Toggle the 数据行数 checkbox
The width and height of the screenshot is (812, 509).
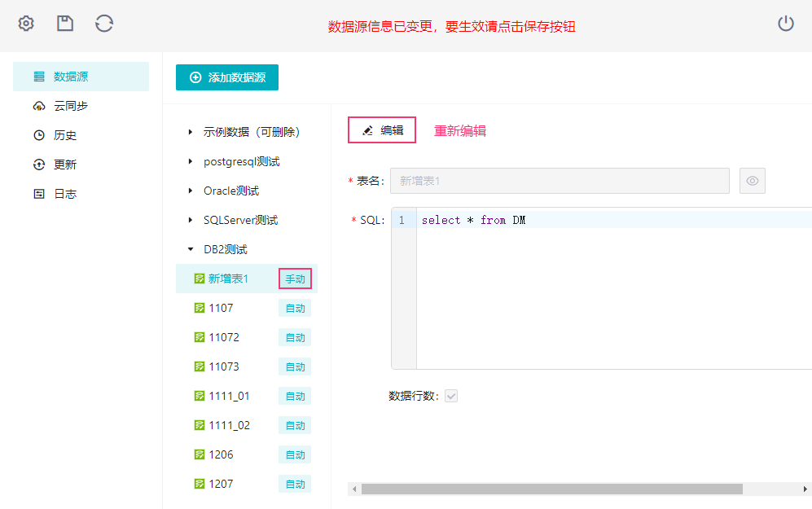451,396
